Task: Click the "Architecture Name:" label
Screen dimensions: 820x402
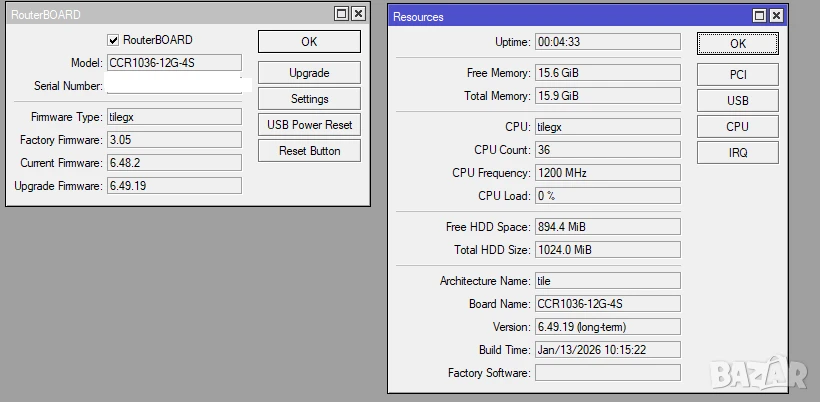Action: point(485,281)
